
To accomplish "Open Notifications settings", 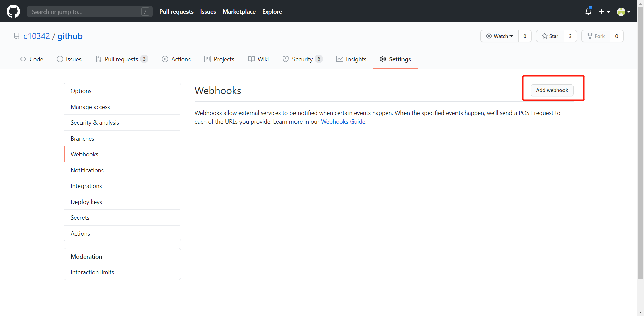I will (x=122, y=170).
